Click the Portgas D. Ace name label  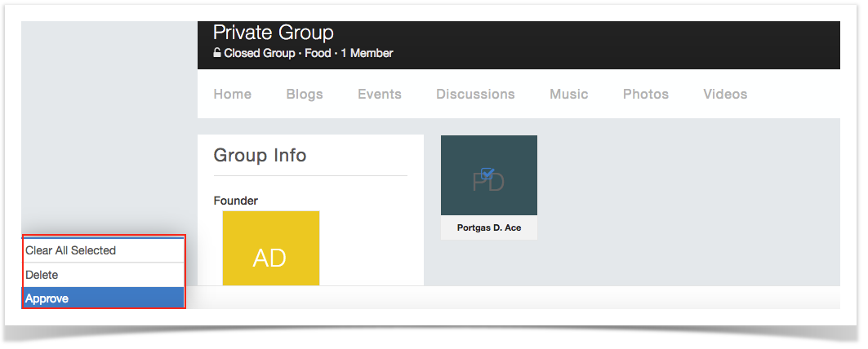tap(489, 228)
